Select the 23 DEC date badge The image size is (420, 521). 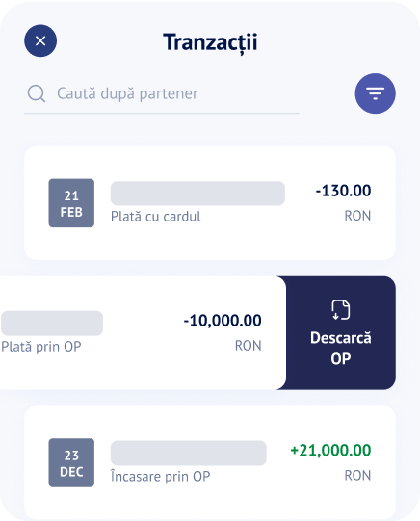[71, 463]
